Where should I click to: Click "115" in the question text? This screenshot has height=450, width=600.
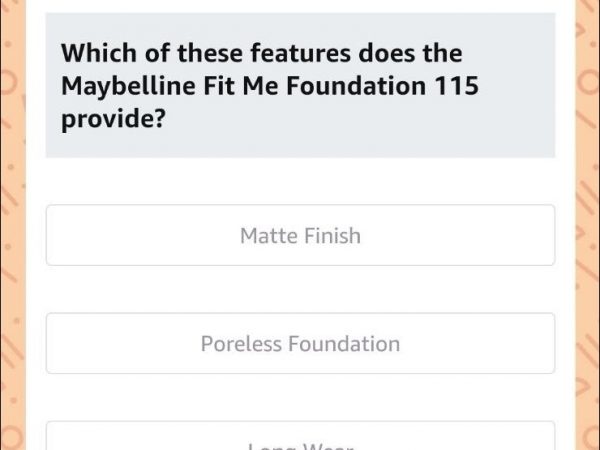coord(456,86)
